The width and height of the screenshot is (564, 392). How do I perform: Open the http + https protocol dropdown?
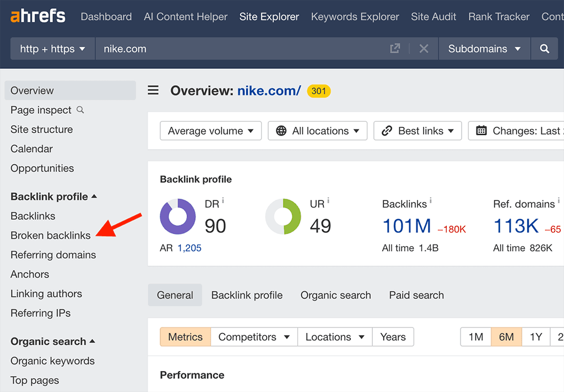(52, 48)
